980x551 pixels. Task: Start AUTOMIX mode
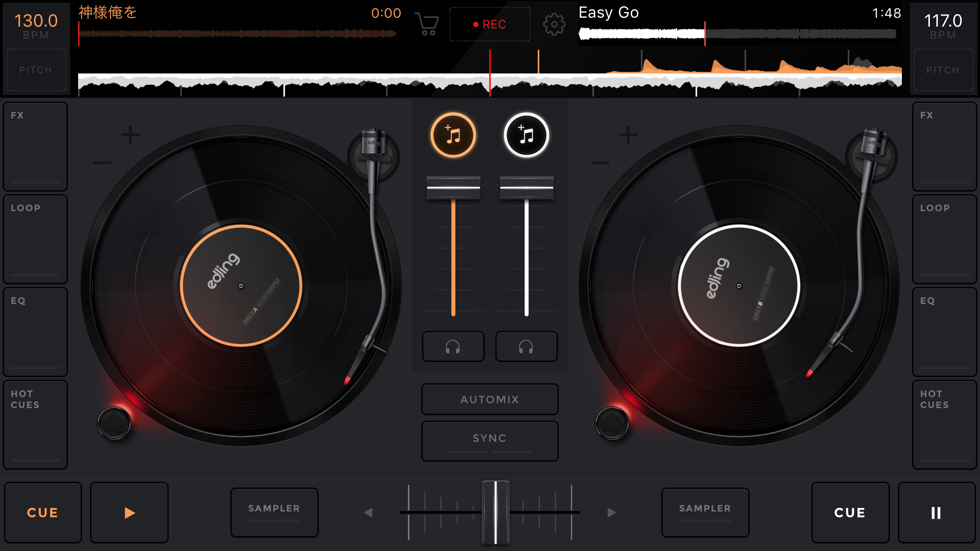490,399
